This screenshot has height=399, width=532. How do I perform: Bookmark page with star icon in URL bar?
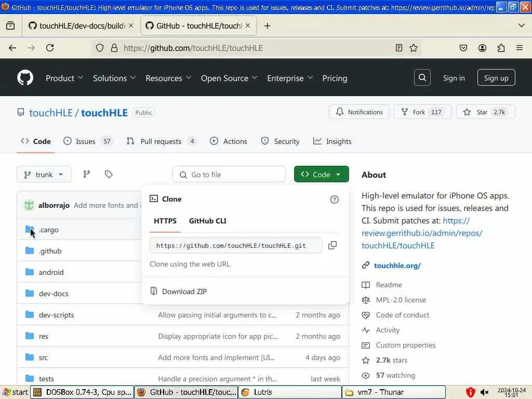click(x=413, y=48)
